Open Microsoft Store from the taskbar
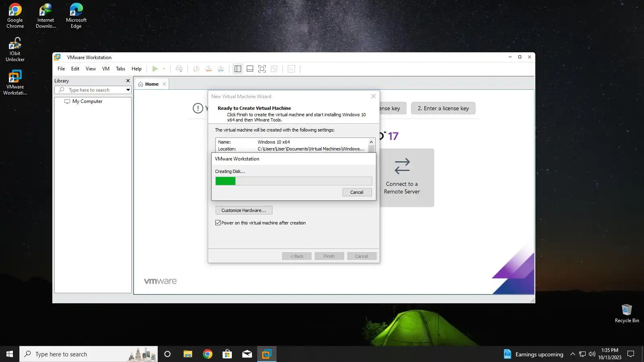 (x=227, y=354)
